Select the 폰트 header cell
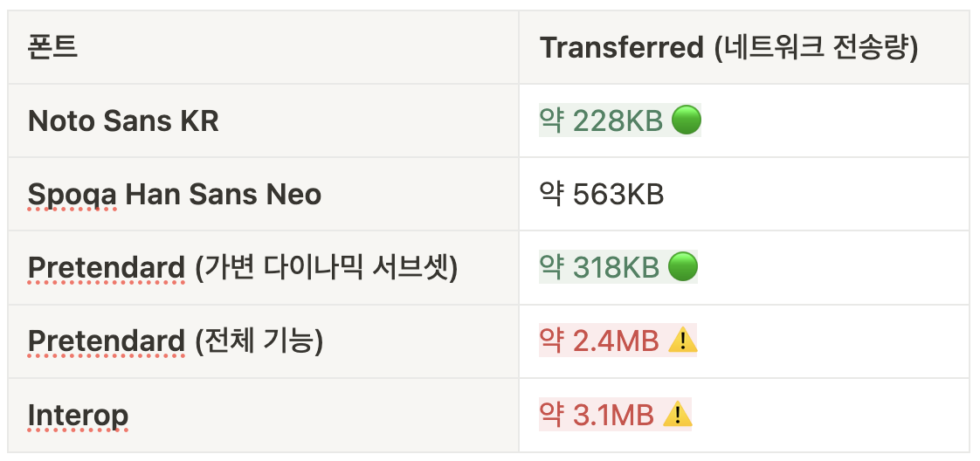Screen dimensions: 980x461 tap(53, 47)
